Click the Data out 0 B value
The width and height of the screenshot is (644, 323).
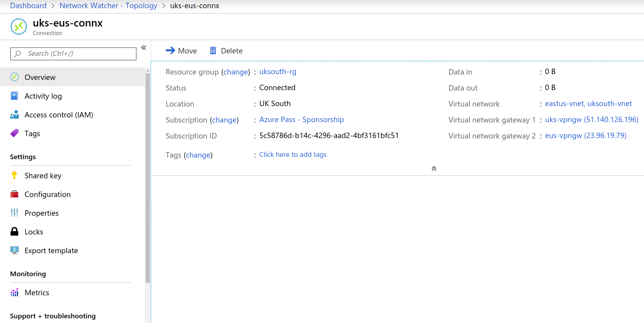550,87
